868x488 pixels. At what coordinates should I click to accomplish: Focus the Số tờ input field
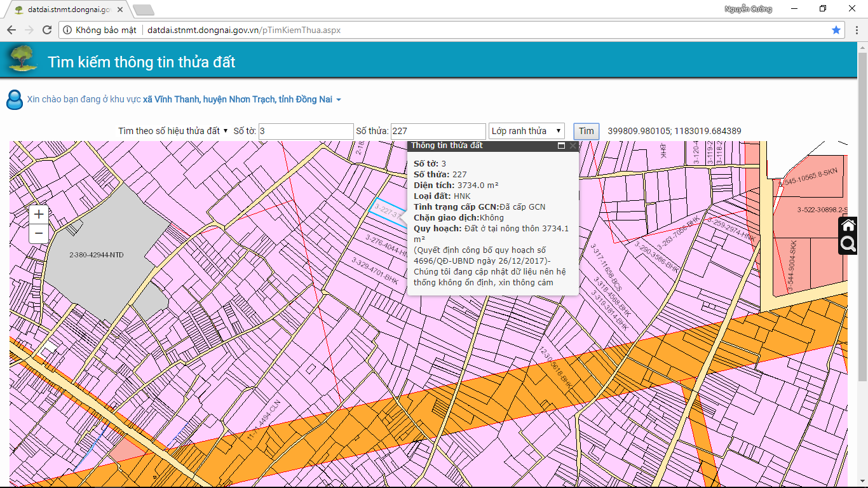coord(306,131)
